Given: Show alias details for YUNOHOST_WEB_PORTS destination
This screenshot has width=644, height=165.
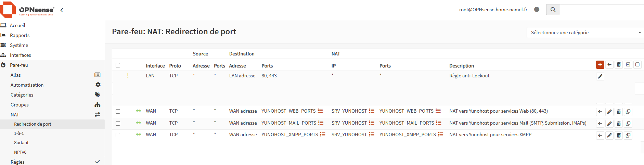Looking at the screenshot, I should 320,111.
